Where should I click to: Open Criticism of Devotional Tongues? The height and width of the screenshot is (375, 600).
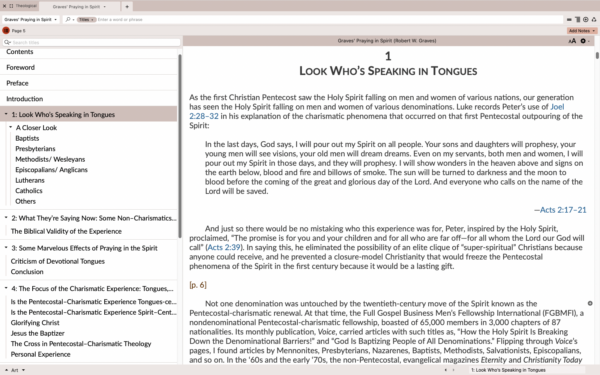[x=57, y=261]
